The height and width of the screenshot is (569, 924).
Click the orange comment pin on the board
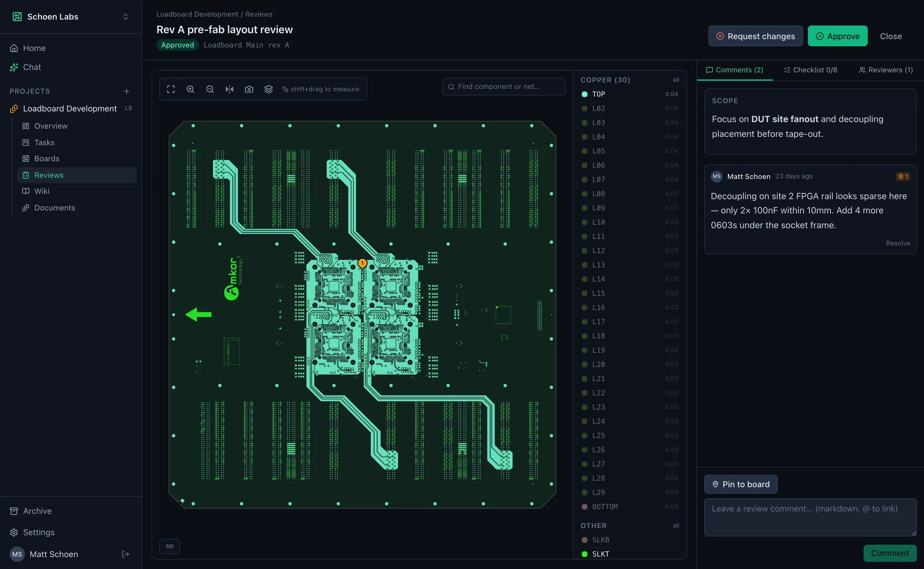pyautogui.click(x=362, y=263)
